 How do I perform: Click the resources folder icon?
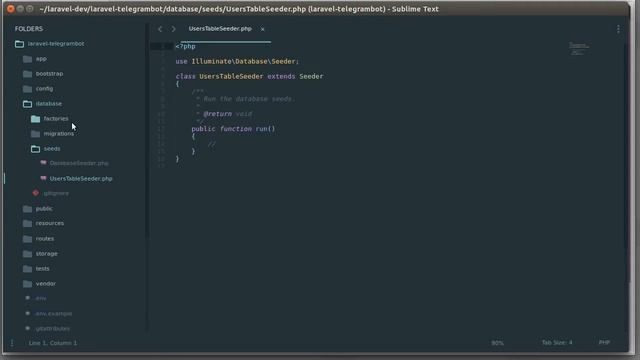click(27, 223)
